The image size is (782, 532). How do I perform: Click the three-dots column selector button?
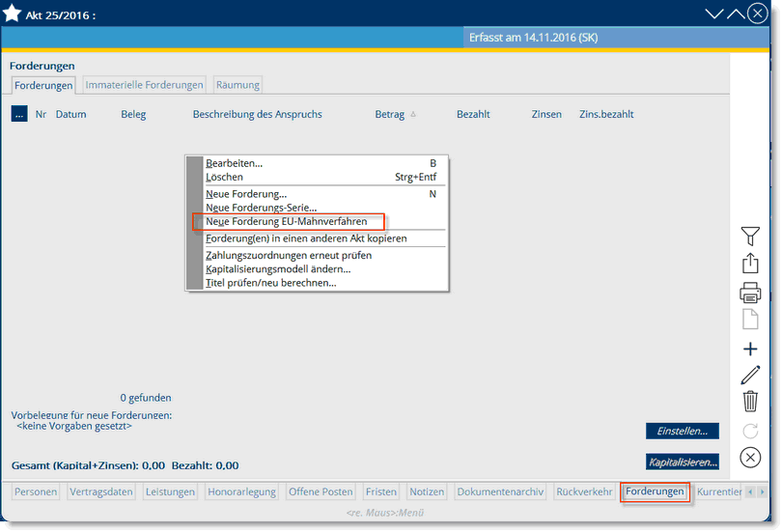pyautogui.click(x=19, y=114)
